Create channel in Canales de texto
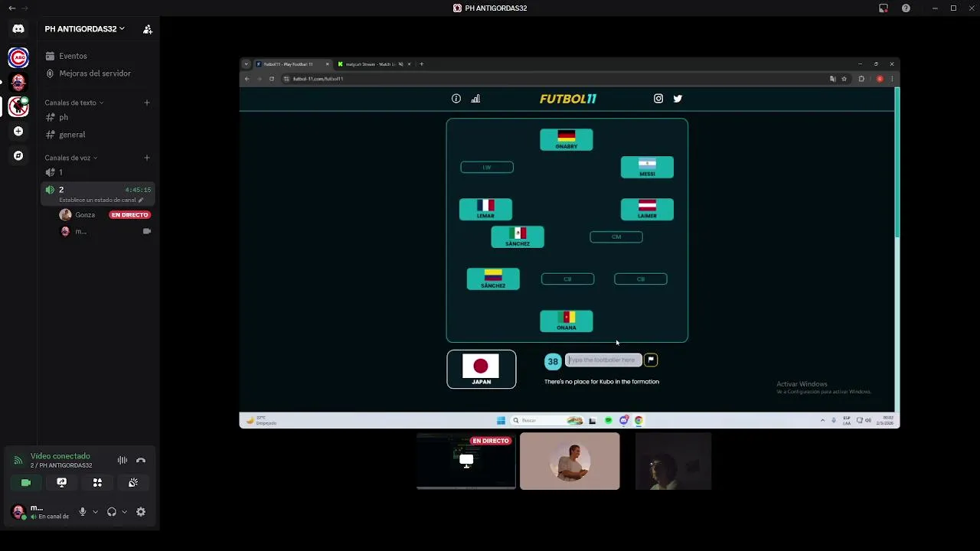Screen dimensions: 980x551 (147, 103)
